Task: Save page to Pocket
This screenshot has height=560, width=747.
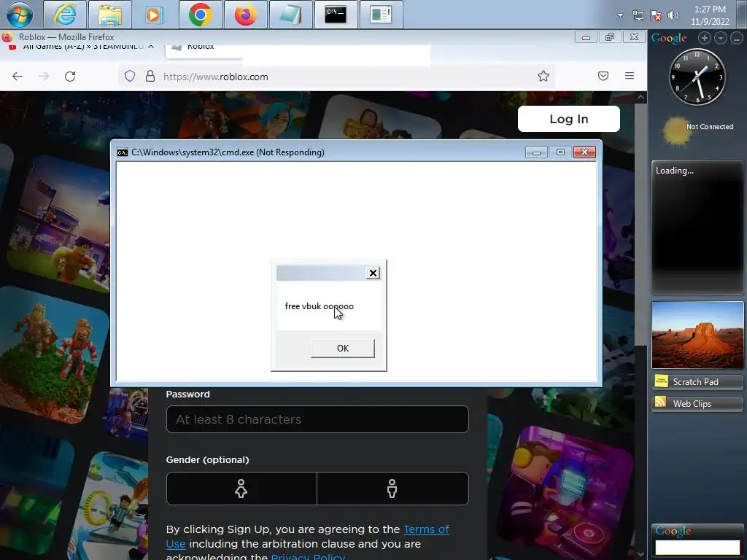Action: tap(603, 76)
